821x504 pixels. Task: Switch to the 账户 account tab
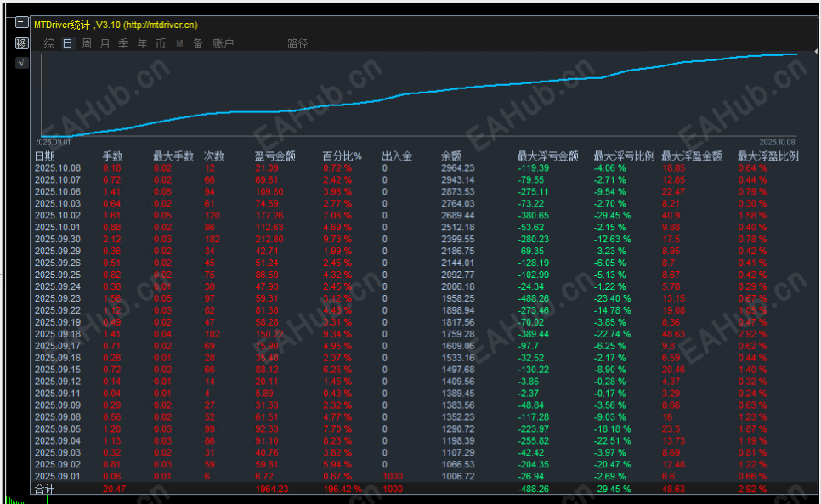coord(223,43)
